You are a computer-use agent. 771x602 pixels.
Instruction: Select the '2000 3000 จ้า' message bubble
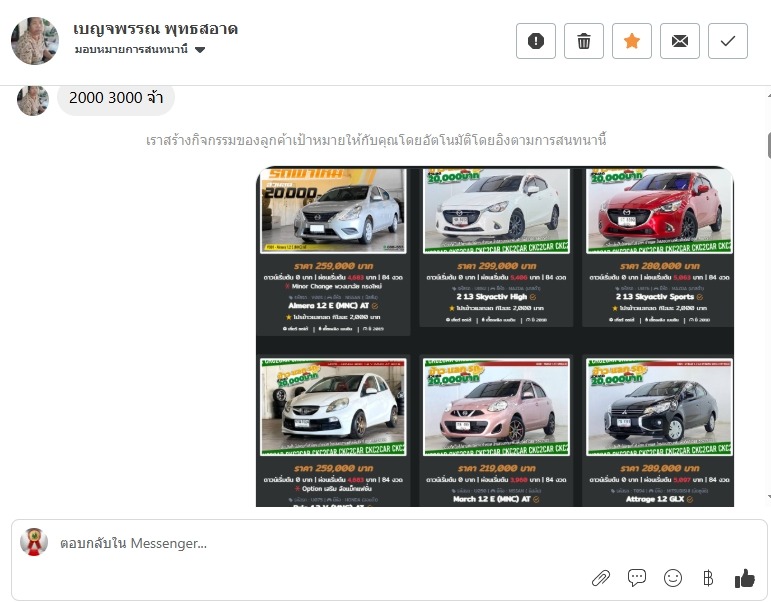116,98
